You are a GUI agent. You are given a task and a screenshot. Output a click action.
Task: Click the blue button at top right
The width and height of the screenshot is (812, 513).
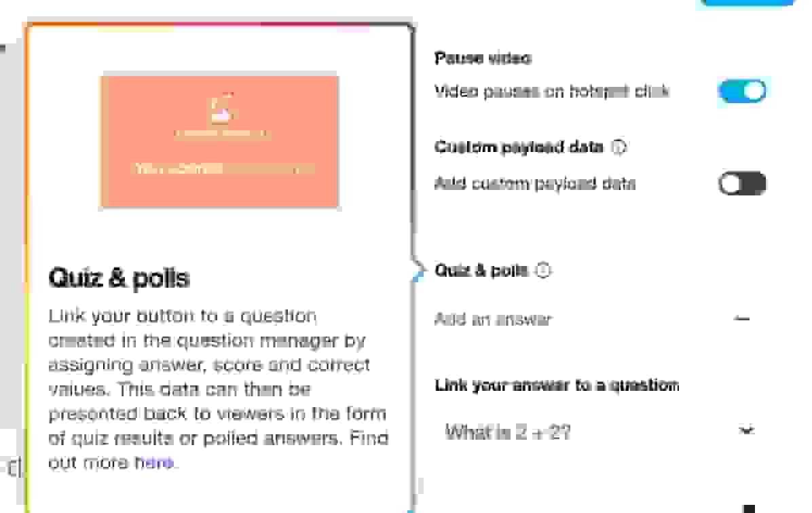click(747, 2)
